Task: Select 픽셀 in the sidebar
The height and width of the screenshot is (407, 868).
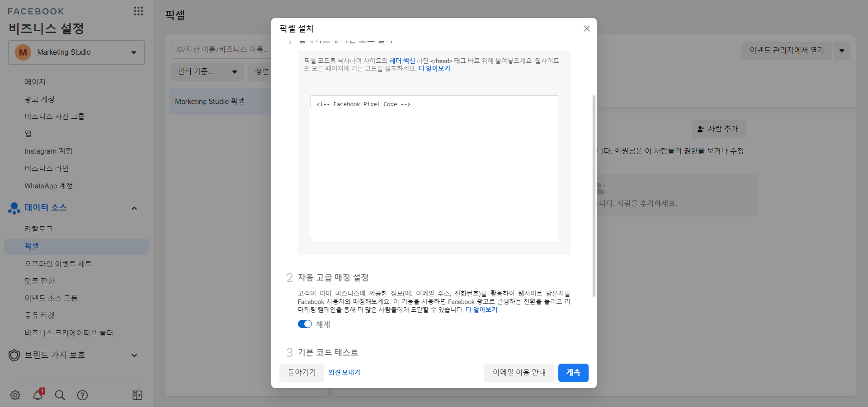Action: click(76, 247)
